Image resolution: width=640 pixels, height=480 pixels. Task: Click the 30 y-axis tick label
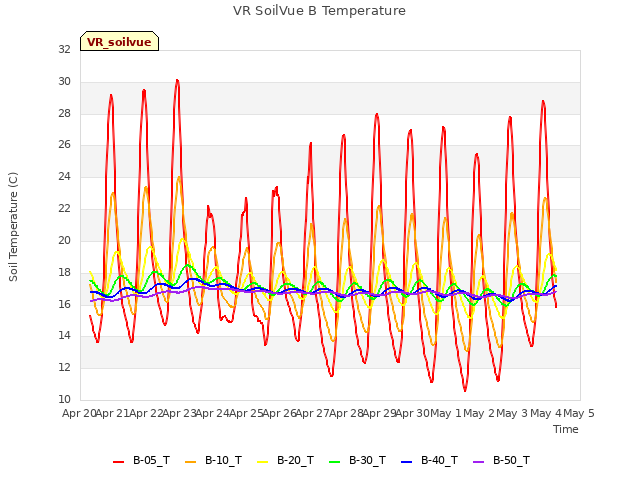pyautogui.click(x=64, y=81)
